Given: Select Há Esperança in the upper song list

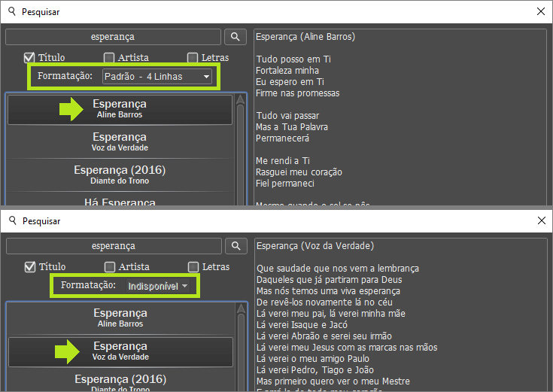Looking at the screenshot, I should point(120,202).
